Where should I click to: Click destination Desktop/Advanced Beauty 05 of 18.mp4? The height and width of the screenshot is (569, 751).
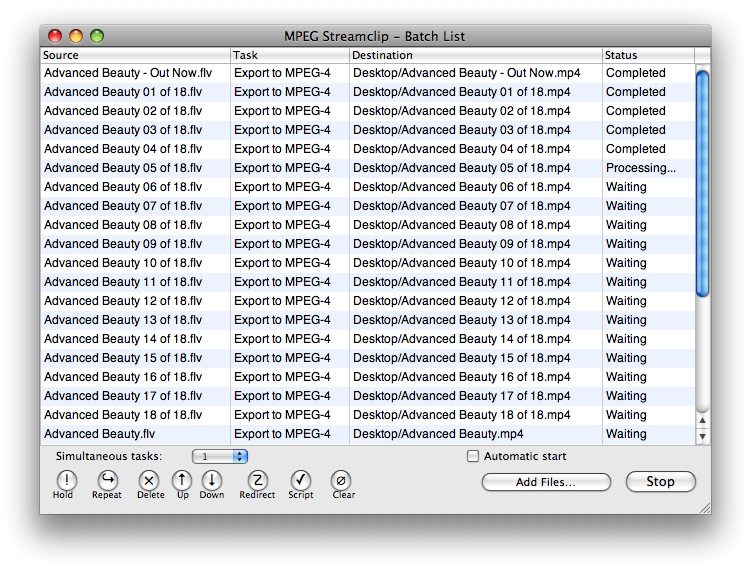(x=462, y=168)
